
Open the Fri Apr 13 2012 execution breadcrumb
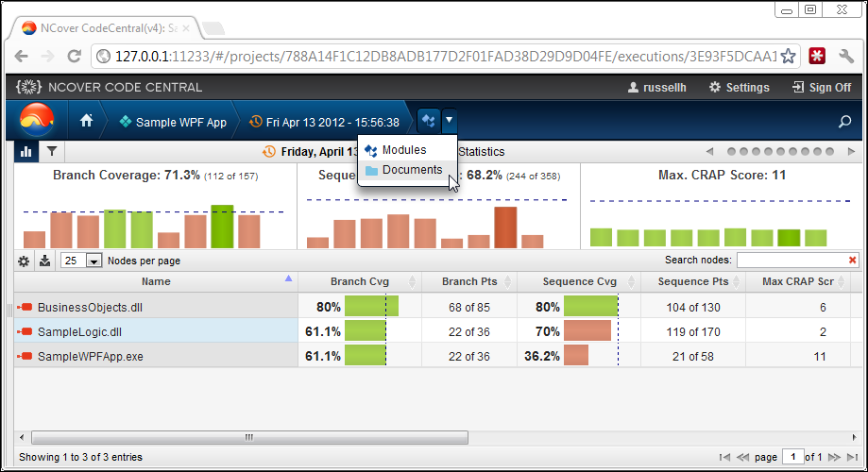tap(324, 123)
